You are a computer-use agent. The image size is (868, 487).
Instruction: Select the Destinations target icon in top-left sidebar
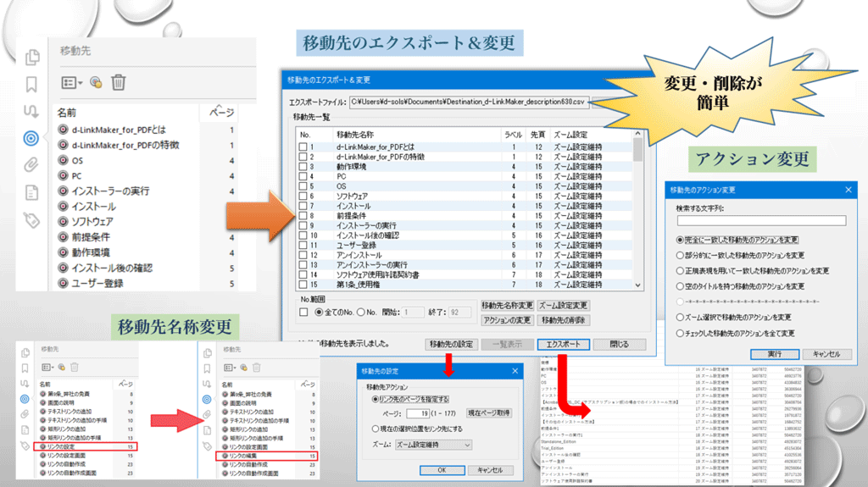[x=32, y=137]
